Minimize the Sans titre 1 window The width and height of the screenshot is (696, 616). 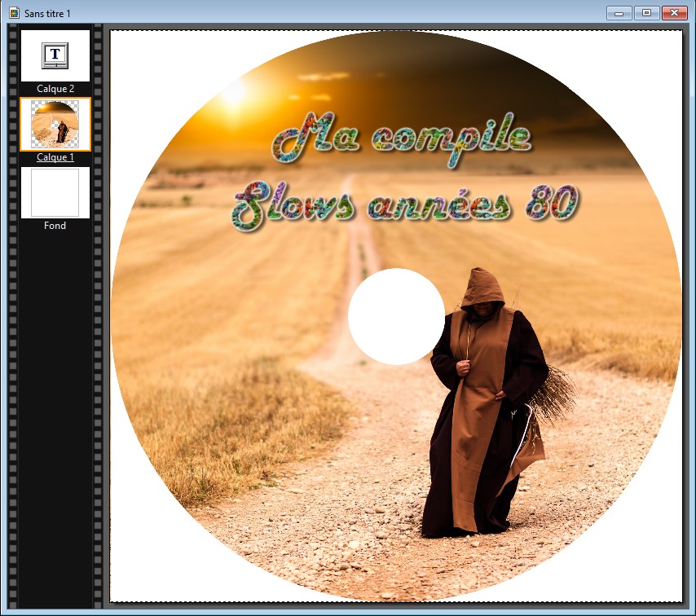619,13
